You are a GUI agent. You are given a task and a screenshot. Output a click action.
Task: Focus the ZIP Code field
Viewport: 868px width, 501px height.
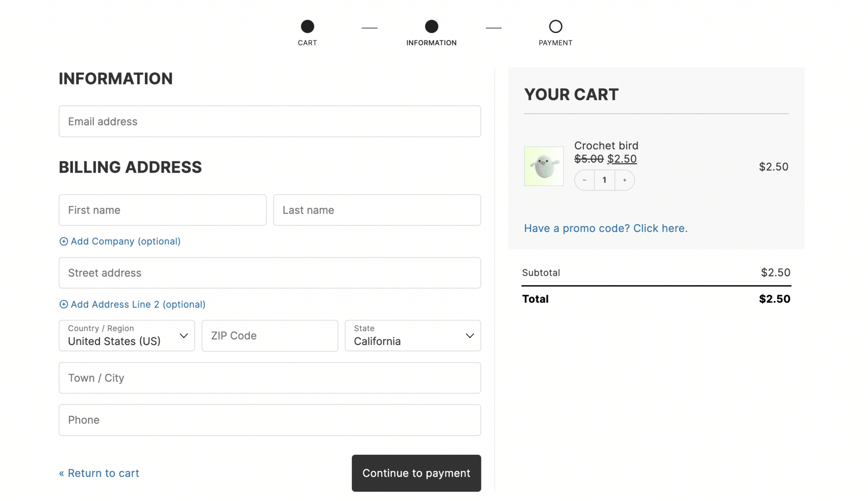pyautogui.click(x=270, y=336)
